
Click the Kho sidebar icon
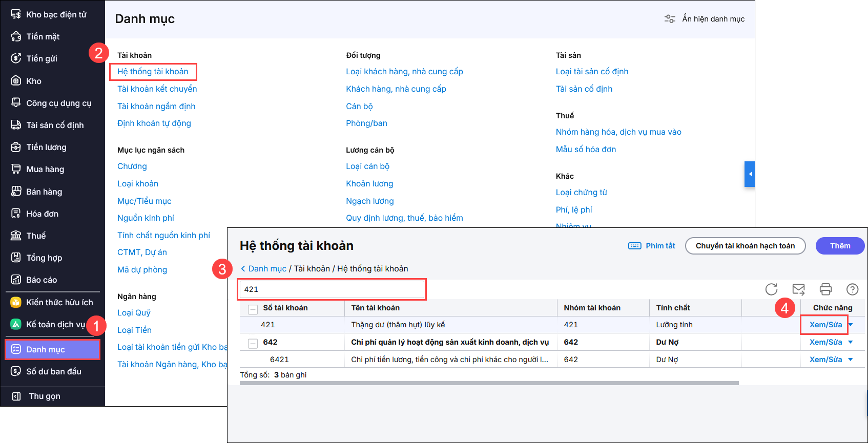(x=16, y=81)
